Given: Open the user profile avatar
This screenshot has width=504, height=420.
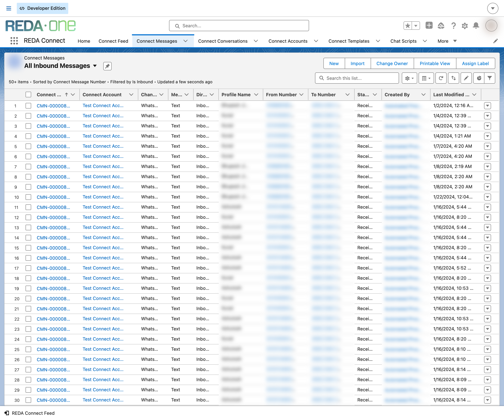Looking at the screenshot, I should point(491,25).
